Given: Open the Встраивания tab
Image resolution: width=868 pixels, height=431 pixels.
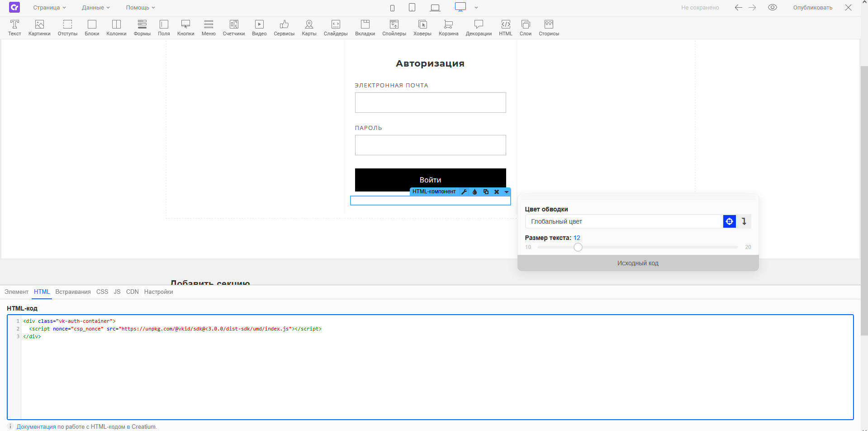Looking at the screenshot, I should [73, 292].
